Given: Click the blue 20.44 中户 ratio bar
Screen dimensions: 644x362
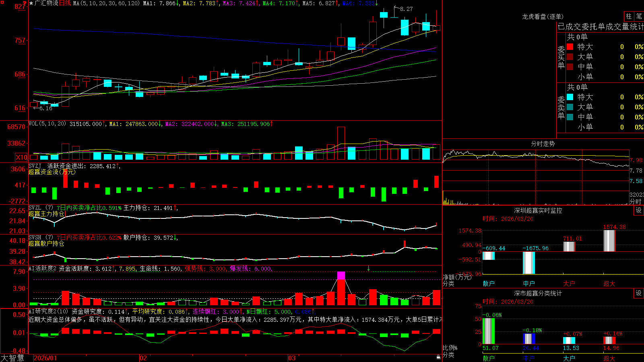Looking at the screenshot, I should (529, 339).
